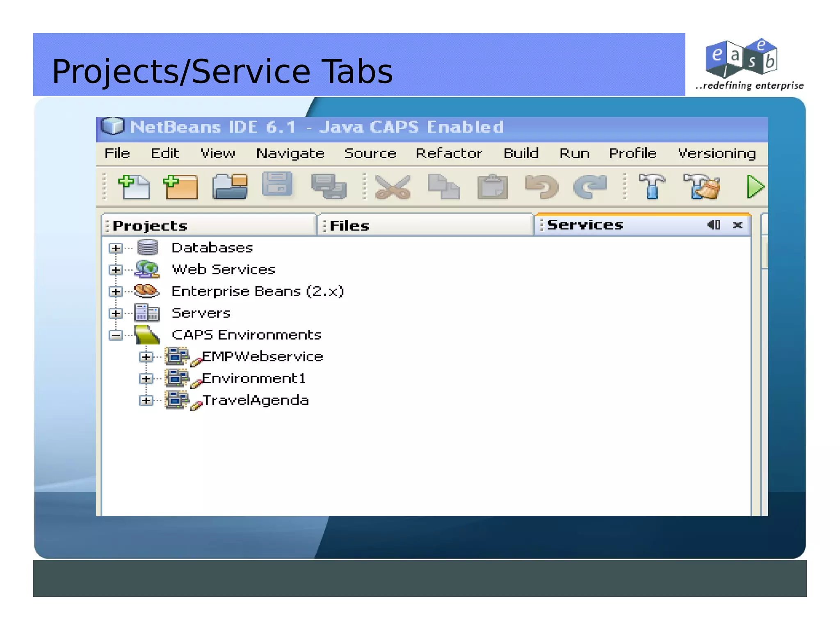Close the Services tab with the x

[x=737, y=225]
